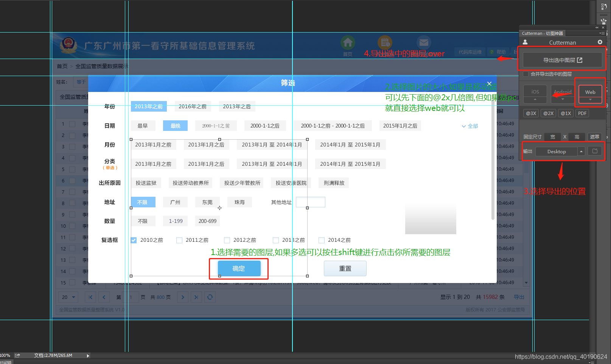Click the green home icon in header
The height and width of the screenshot is (364, 611).
348,43
